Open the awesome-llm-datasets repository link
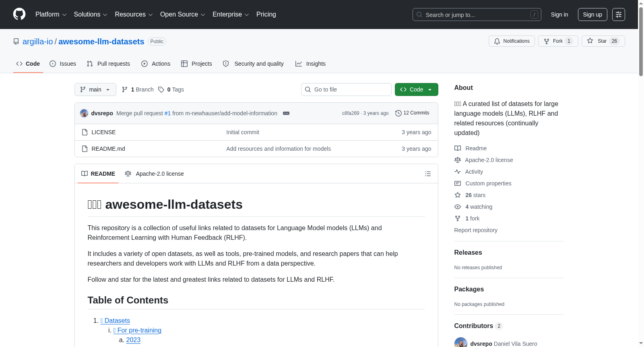This screenshot has width=644, height=347. tap(101, 42)
